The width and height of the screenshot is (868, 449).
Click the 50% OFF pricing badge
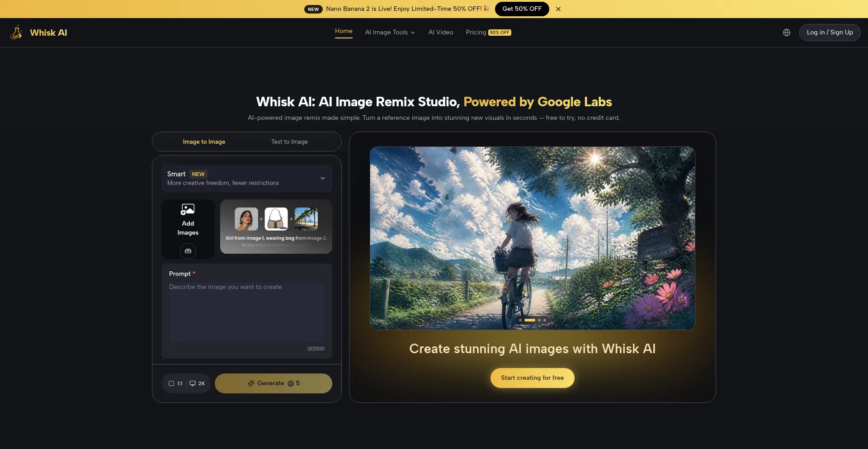click(x=500, y=33)
